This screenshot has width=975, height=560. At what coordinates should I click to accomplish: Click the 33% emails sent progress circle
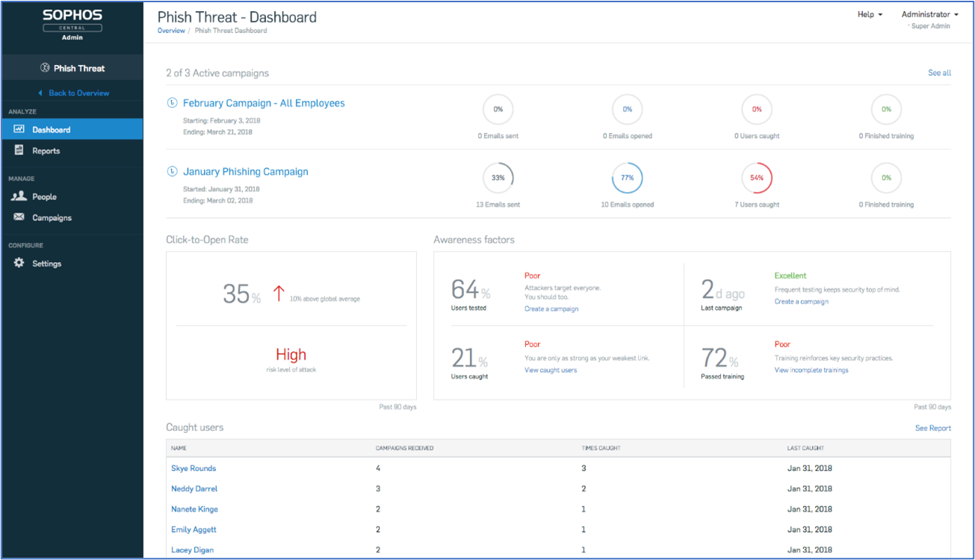[498, 178]
